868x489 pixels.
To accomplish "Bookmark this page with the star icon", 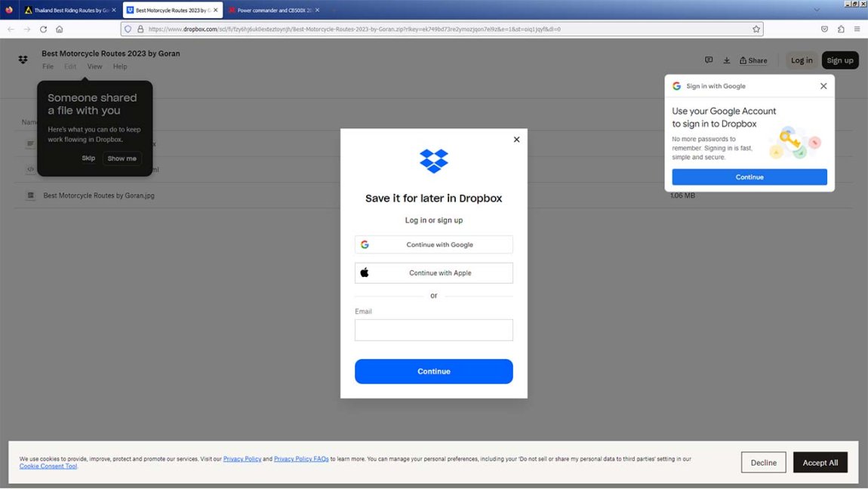I will click(x=756, y=29).
